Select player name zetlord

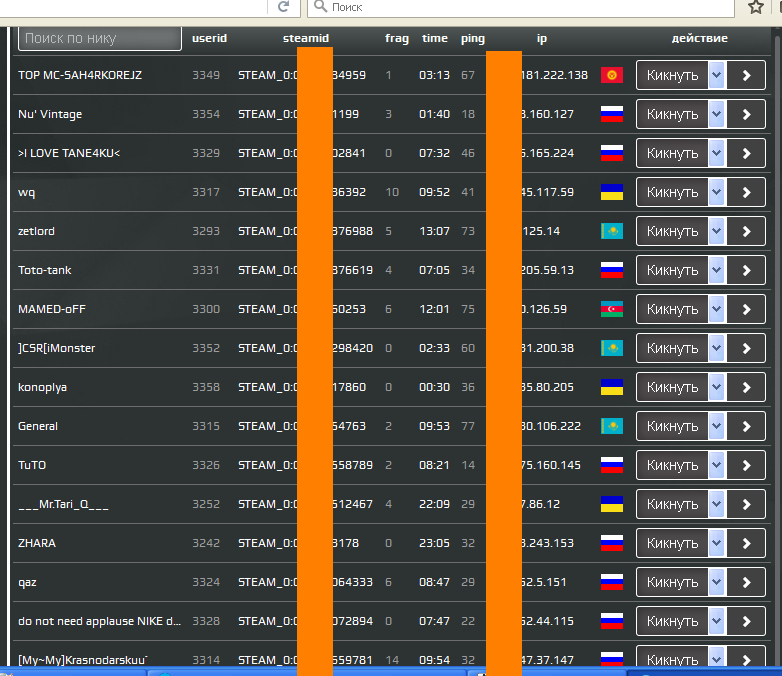[x=36, y=231]
